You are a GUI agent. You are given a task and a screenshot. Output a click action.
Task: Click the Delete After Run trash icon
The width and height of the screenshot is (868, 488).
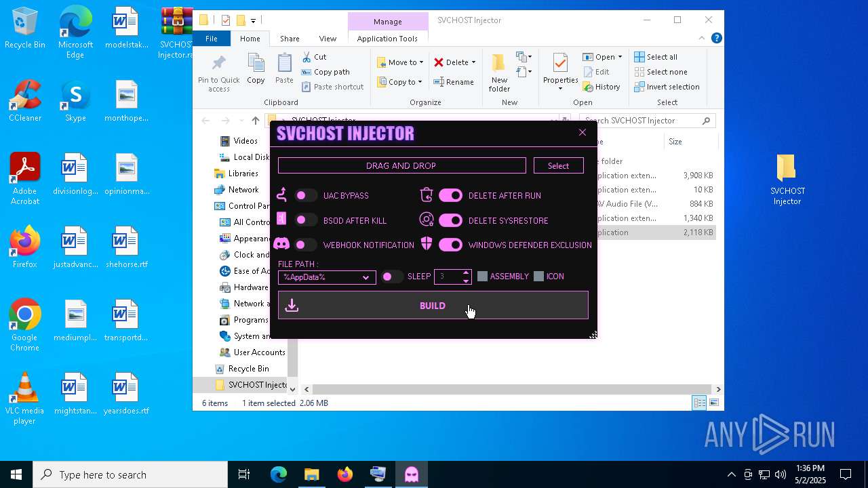click(427, 195)
